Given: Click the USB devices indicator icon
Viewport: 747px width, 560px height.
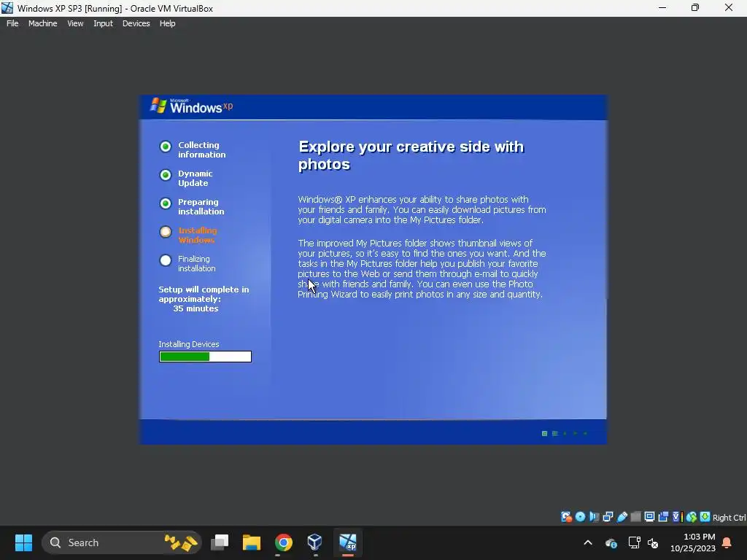Looking at the screenshot, I should pyautogui.click(x=622, y=517).
